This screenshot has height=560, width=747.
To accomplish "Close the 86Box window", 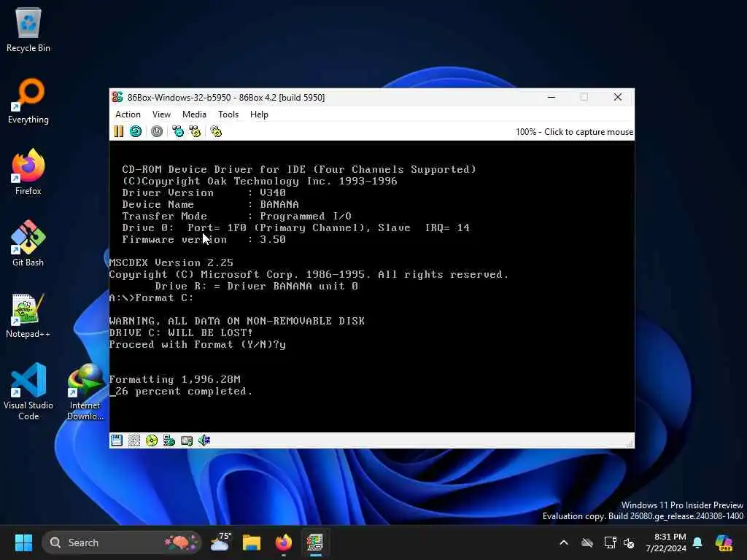I will tap(618, 97).
